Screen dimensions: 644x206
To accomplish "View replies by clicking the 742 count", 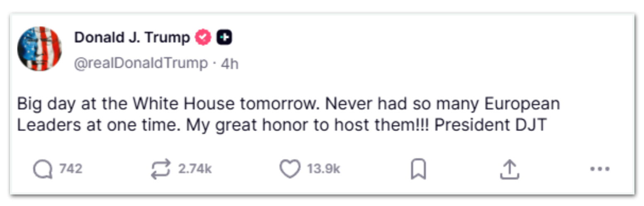I will pos(71,169).
